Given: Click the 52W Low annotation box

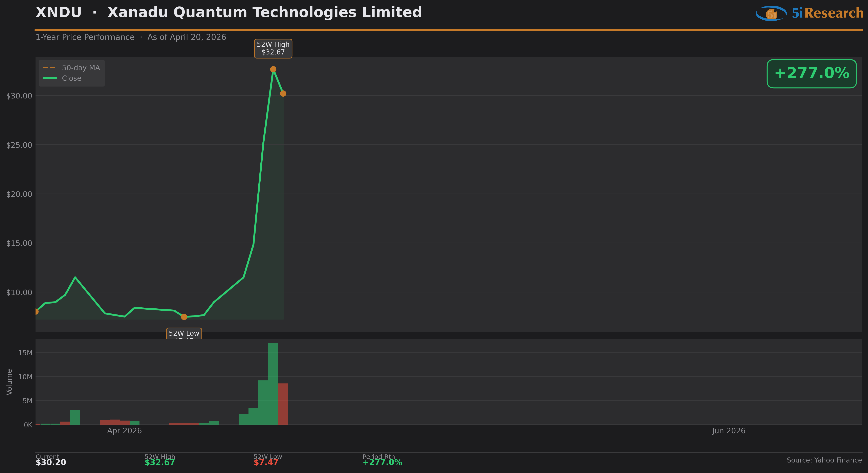Looking at the screenshot, I should point(184,334).
